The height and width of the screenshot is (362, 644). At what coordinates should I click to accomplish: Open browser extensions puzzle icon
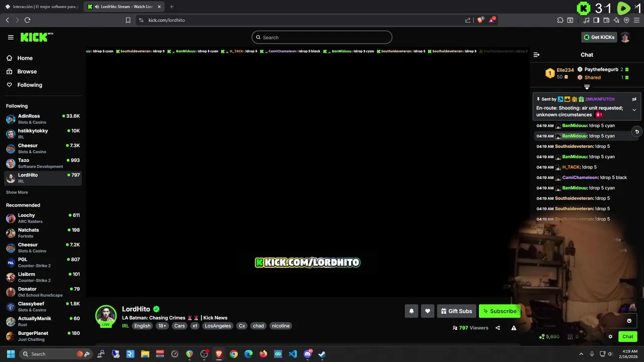[560, 20]
